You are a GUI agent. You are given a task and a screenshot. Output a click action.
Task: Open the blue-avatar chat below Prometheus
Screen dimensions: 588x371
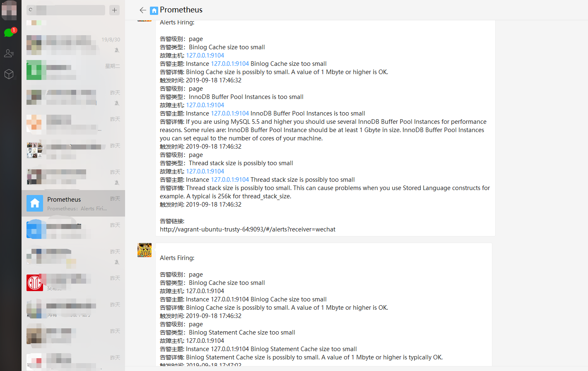pyautogui.click(x=73, y=230)
